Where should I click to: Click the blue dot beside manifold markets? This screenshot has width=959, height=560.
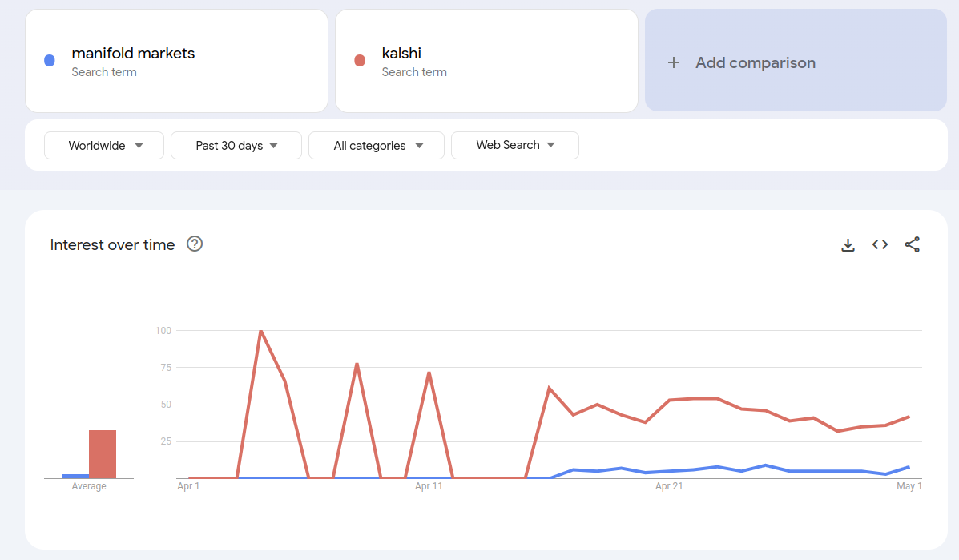[50, 60]
